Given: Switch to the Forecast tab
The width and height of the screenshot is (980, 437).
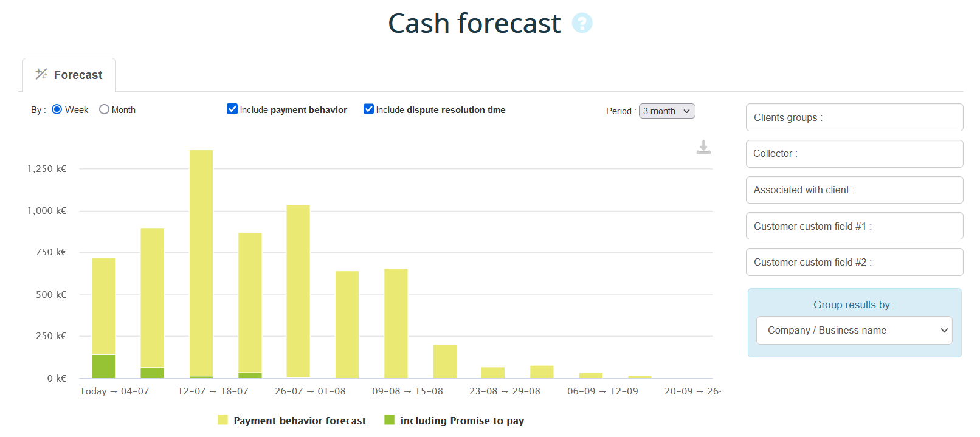Looking at the screenshot, I should click(x=69, y=75).
